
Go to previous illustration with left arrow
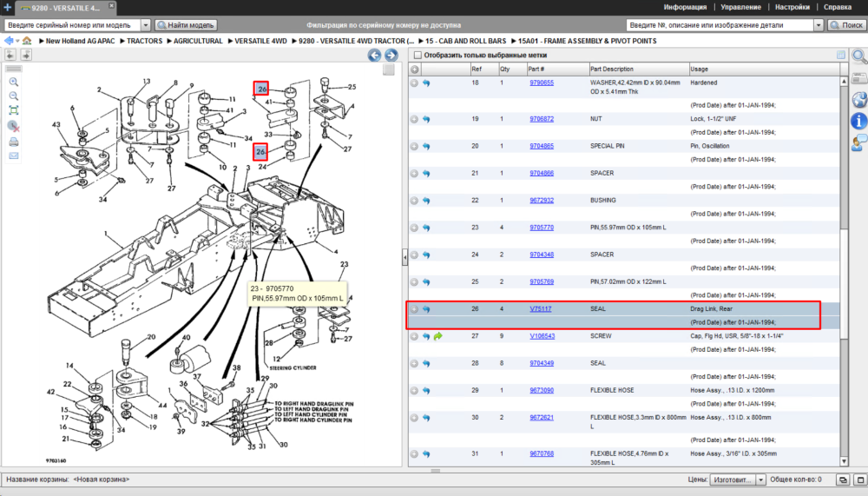tap(374, 55)
